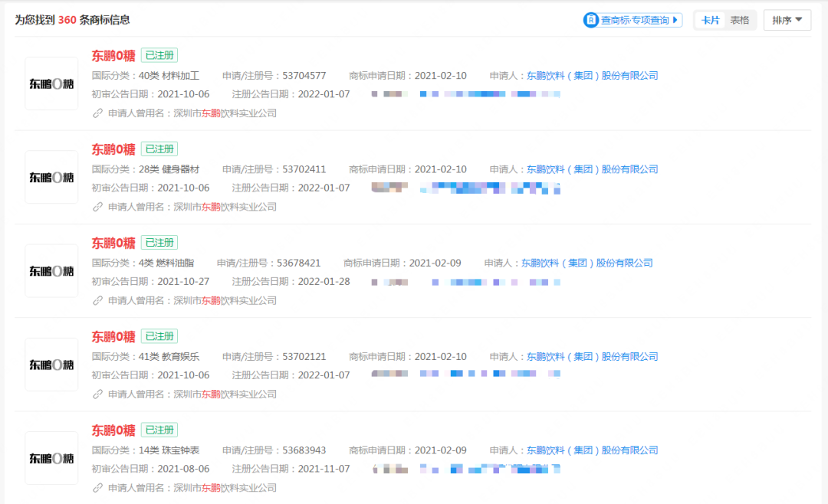Open 东鹏0糖 title of 4类 燃料油脂 entry
Viewport: 828px width, 504px height.
pos(113,243)
